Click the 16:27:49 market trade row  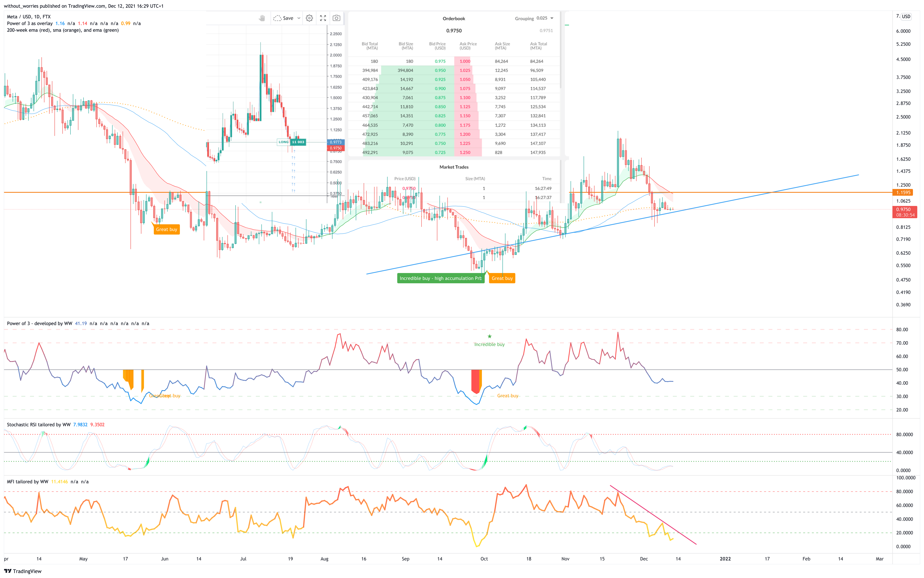click(454, 188)
